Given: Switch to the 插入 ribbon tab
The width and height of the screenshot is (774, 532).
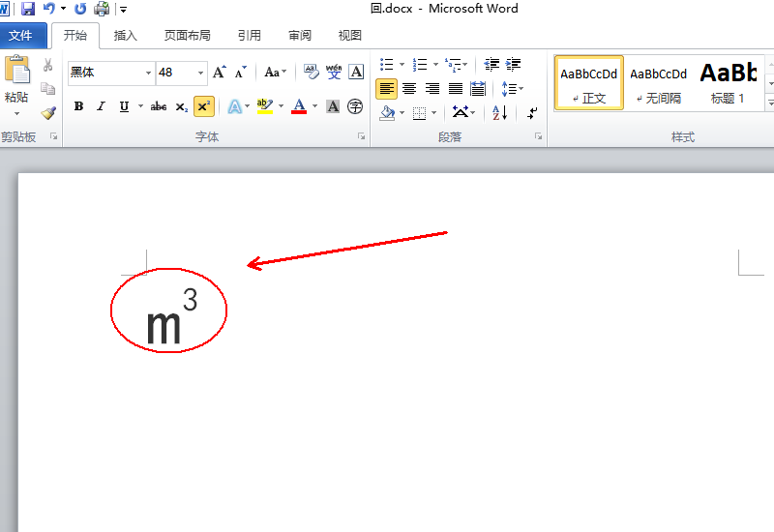Looking at the screenshot, I should click(126, 36).
